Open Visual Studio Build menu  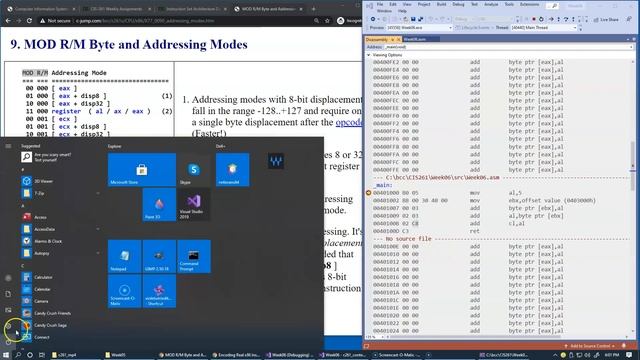(441, 4)
